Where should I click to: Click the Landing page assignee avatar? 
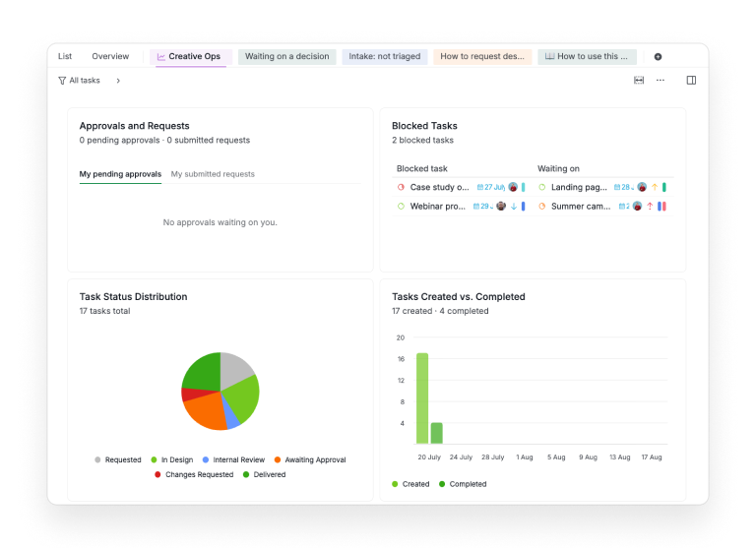click(642, 187)
